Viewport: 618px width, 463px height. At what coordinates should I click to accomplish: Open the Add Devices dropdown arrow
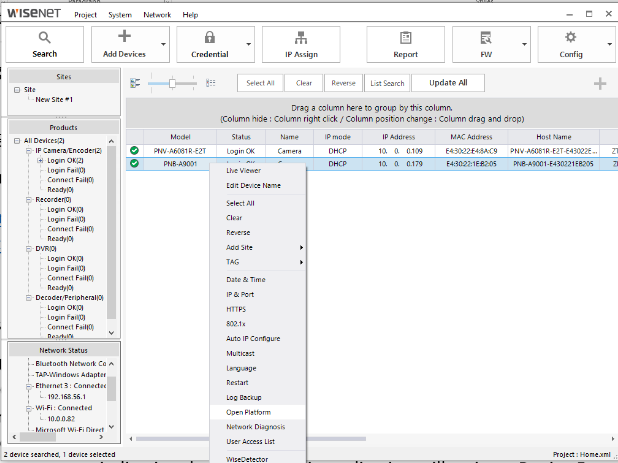163,44
